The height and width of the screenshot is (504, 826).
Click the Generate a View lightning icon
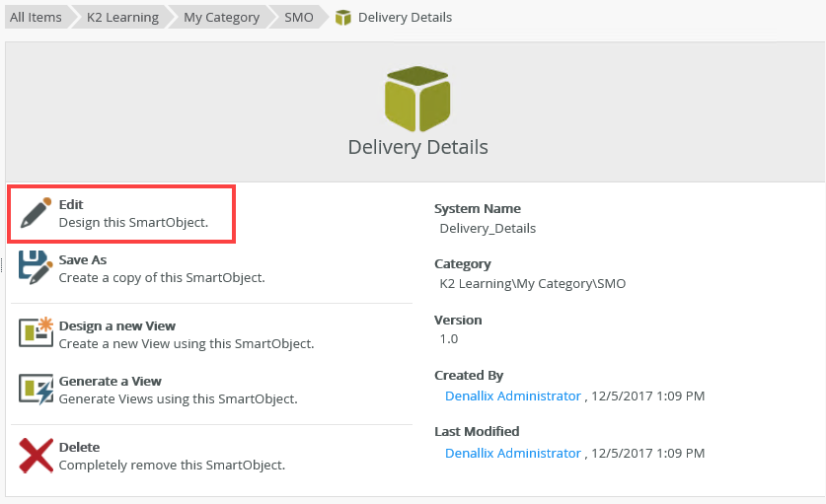36,389
